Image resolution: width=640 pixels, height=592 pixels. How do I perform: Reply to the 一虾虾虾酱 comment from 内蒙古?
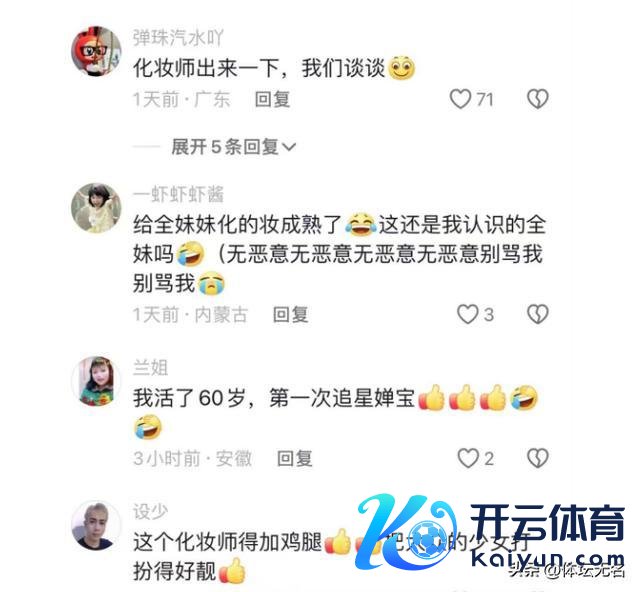click(290, 315)
